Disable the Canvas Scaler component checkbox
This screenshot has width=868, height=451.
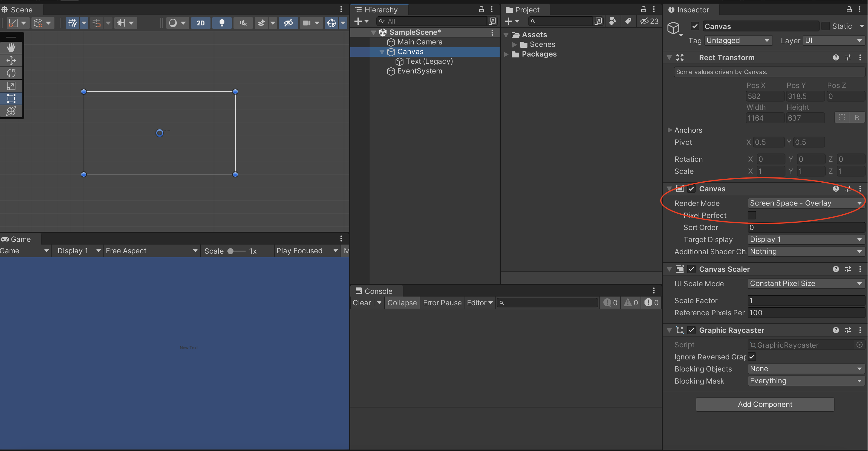(691, 269)
